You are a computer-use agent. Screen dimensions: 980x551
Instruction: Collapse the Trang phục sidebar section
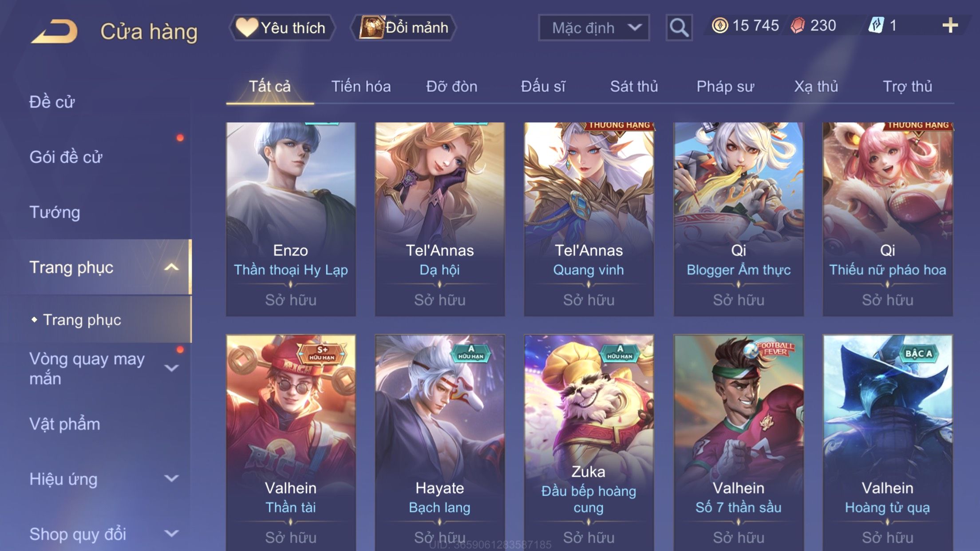point(171,267)
